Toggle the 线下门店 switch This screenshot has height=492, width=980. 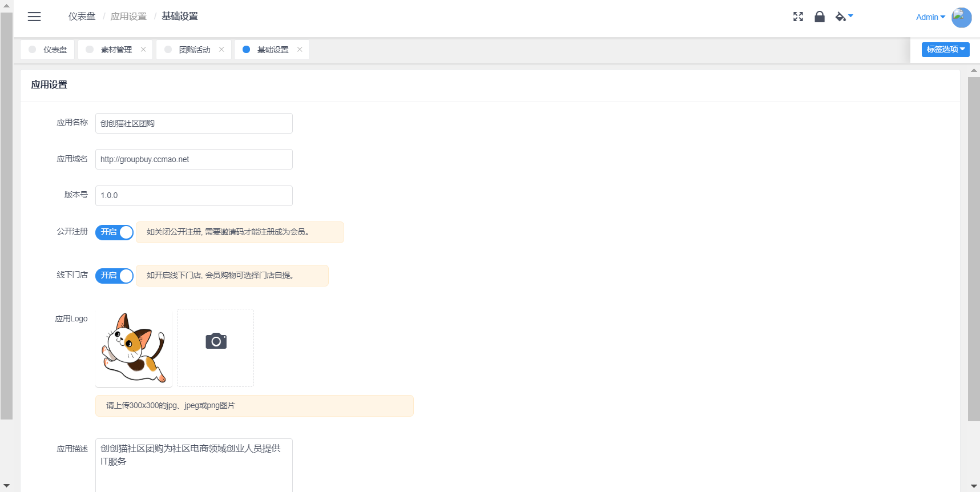[x=114, y=276]
